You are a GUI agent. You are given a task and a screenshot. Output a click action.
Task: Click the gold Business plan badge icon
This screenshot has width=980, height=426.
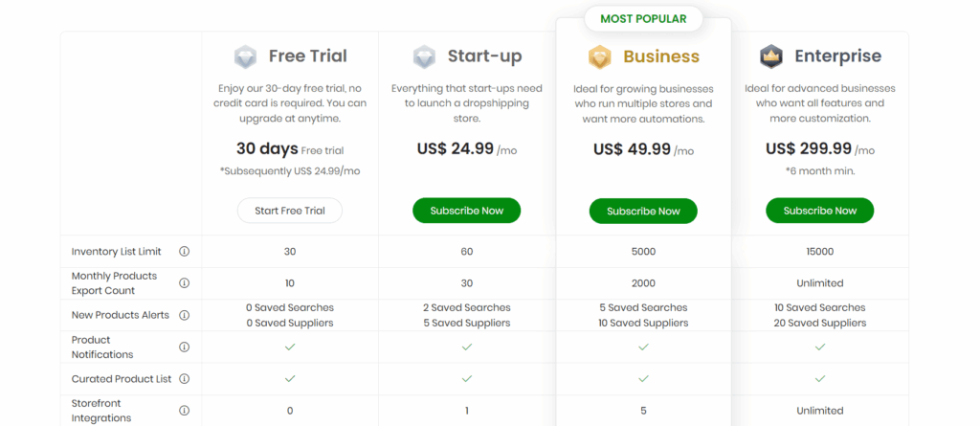[x=599, y=56]
